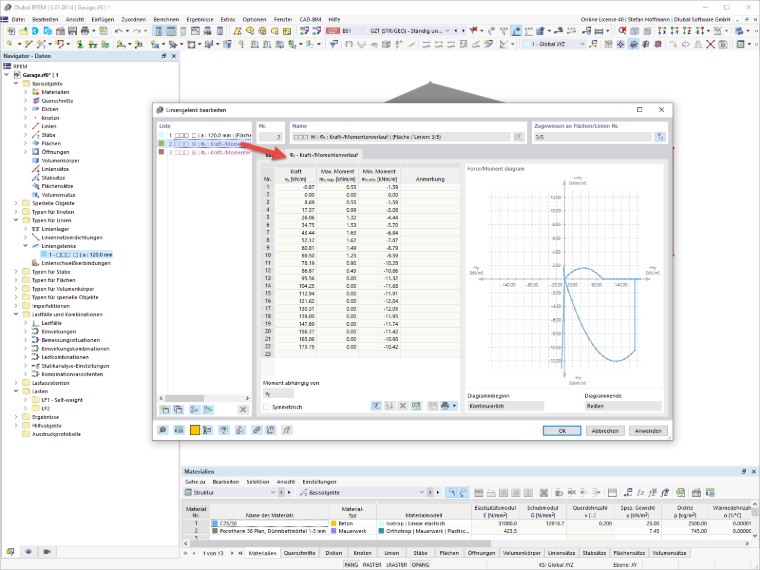The height and width of the screenshot is (570, 760).
Task: Click the Abbrechen button
Action: [605, 430]
